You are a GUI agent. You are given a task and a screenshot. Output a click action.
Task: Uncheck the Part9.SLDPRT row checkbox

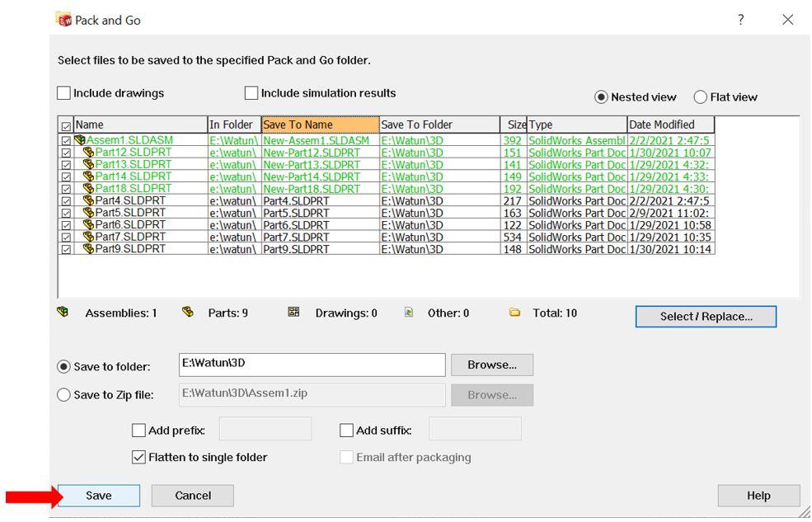(66, 249)
